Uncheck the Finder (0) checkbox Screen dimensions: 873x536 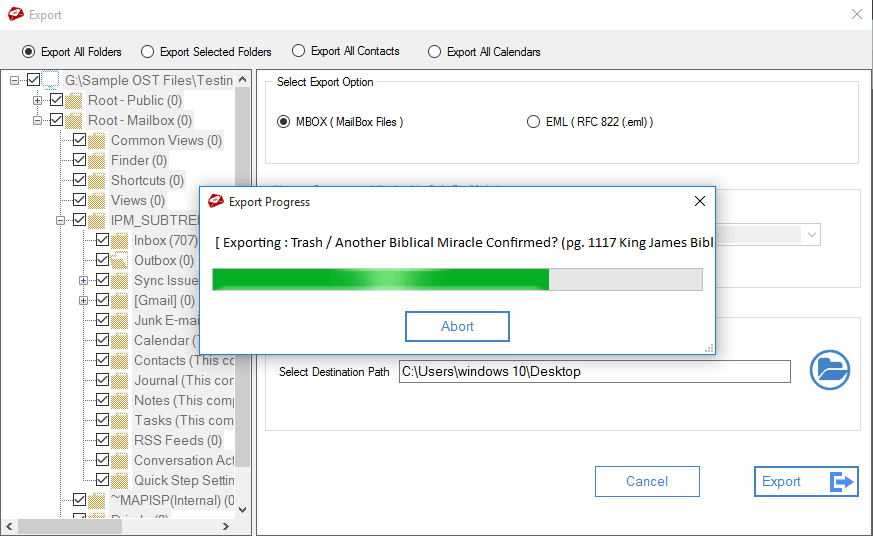[x=80, y=160]
